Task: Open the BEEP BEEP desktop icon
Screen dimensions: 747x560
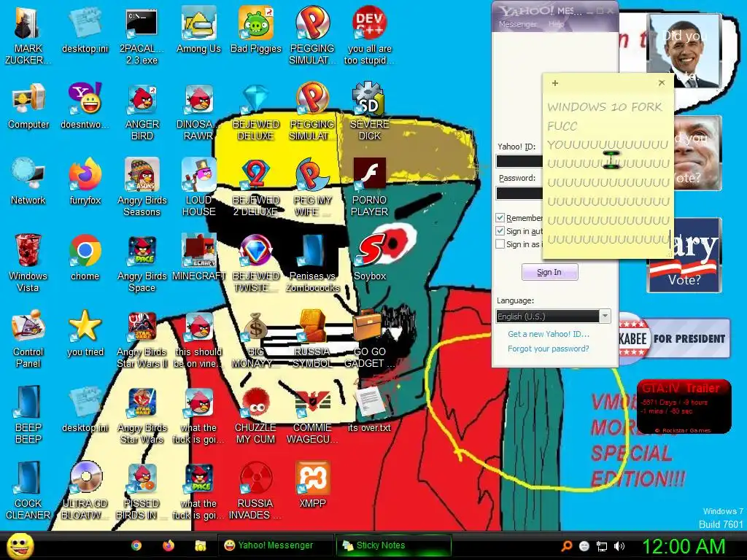Action: (28, 414)
